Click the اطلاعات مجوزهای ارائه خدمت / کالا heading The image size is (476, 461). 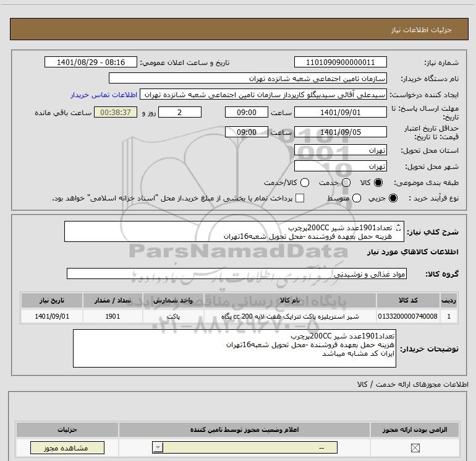point(412,384)
